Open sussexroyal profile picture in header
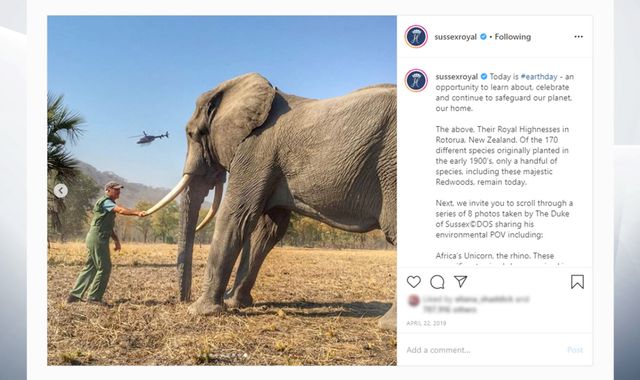Screen dimensions: 640x380 click(x=416, y=36)
